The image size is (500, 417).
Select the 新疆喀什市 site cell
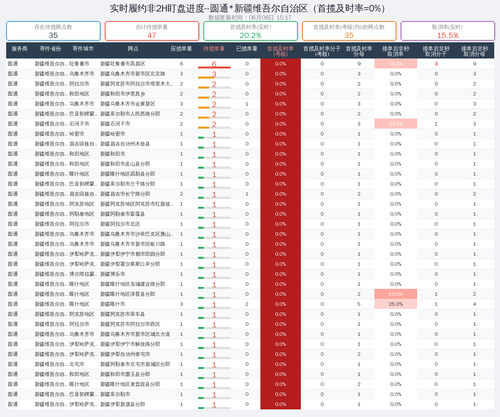coord(113,304)
